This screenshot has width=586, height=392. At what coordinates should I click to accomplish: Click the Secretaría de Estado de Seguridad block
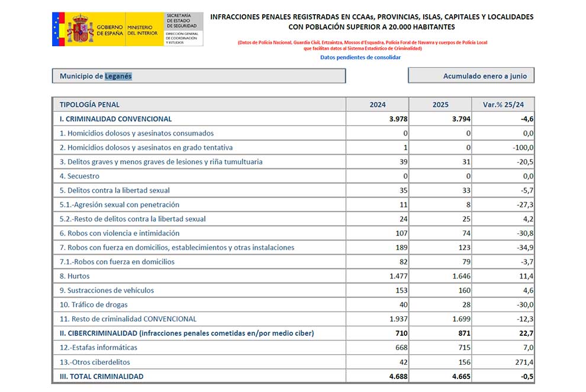[x=183, y=29]
